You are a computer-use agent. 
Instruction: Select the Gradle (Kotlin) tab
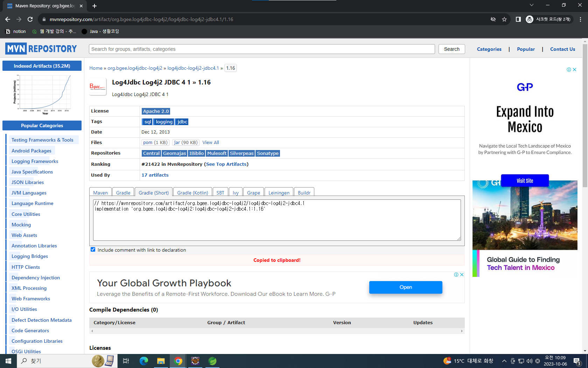pyautogui.click(x=192, y=192)
